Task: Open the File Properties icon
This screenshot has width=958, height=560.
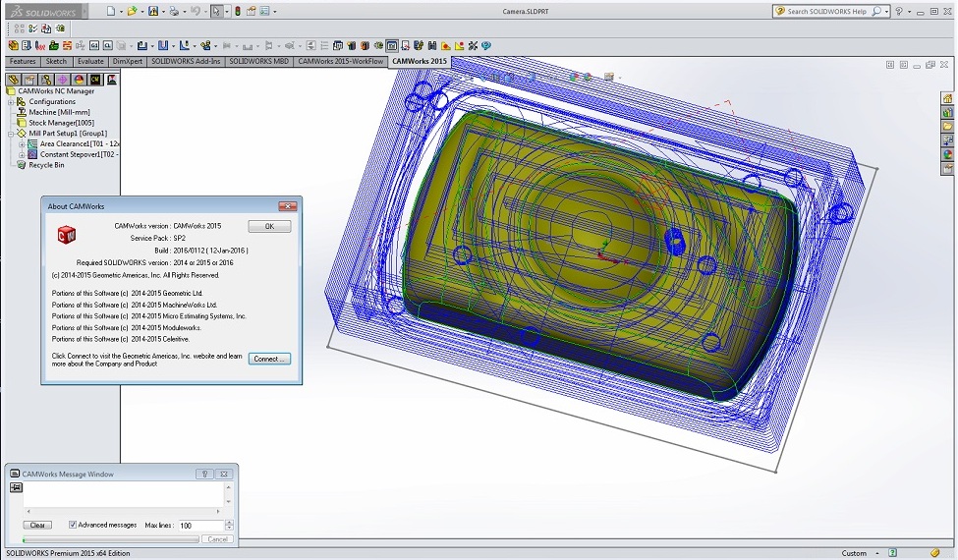Action: 252,11
